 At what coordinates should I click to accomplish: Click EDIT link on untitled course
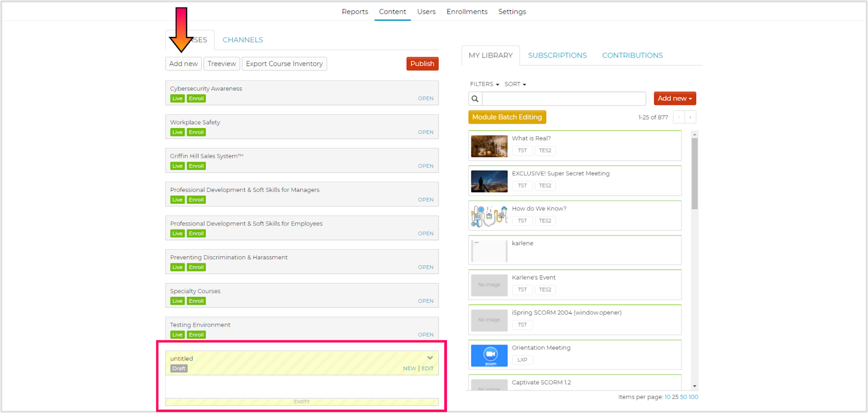427,368
